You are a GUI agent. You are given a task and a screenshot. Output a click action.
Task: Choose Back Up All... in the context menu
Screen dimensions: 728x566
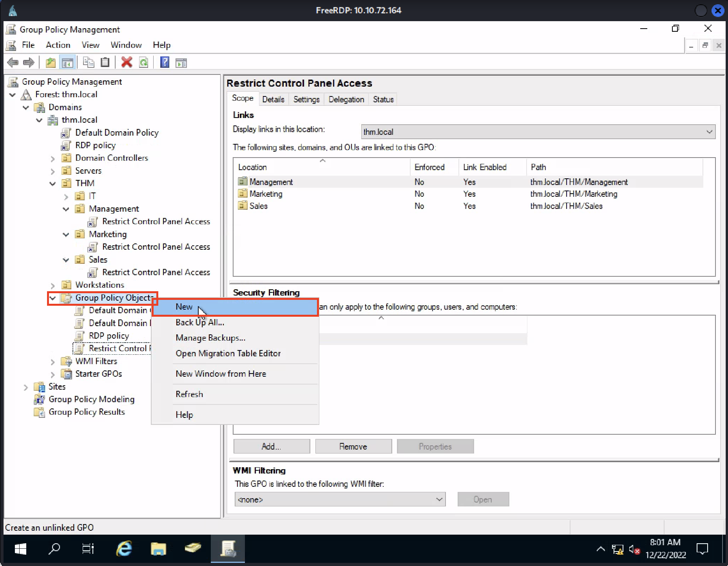point(235,323)
